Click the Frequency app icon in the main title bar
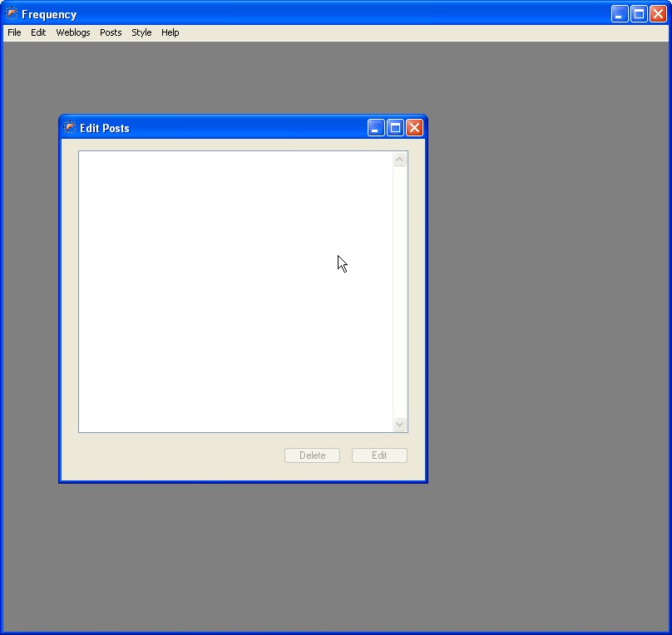Viewport: 672px width, 635px height. click(x=12, y=13)
